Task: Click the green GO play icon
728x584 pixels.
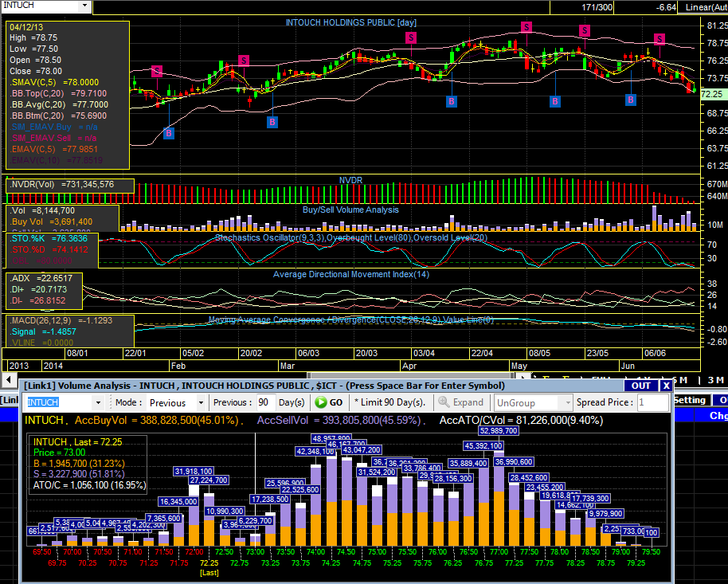Action: click(320, 402)
